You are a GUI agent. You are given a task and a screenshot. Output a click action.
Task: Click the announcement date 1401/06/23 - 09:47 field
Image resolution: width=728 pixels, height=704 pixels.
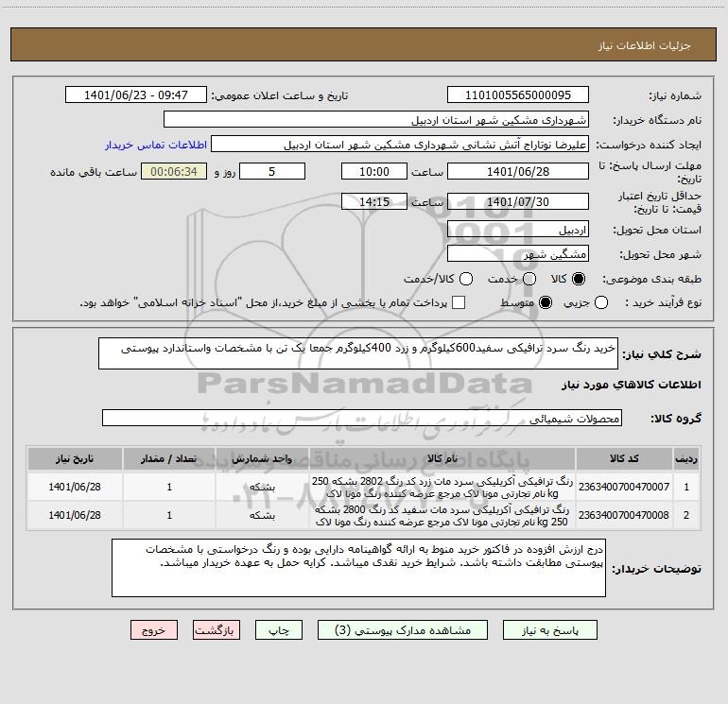coord(136,95)
